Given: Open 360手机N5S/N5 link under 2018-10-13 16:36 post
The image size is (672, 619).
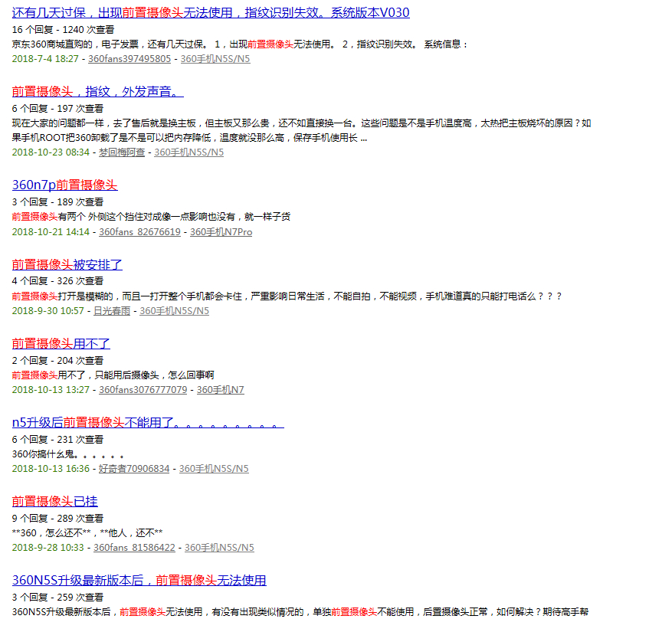Looking at the screenshot, I should pyautogui.click(x=214, y=469).
